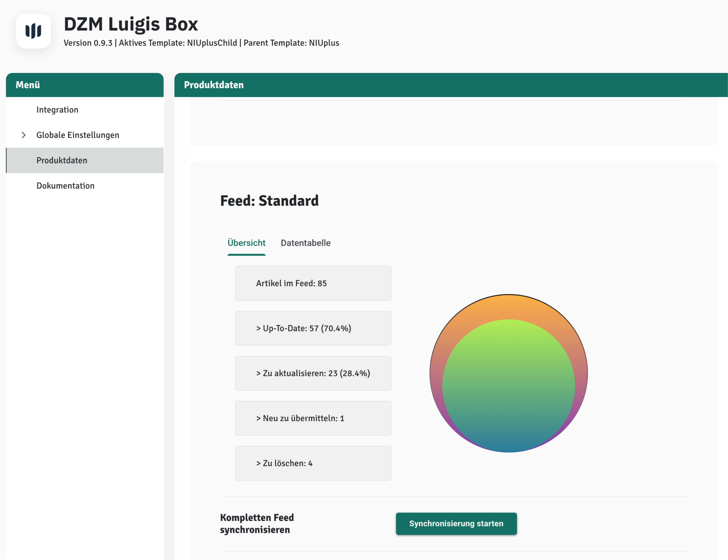Switch to the Übersicht tab

246,243
